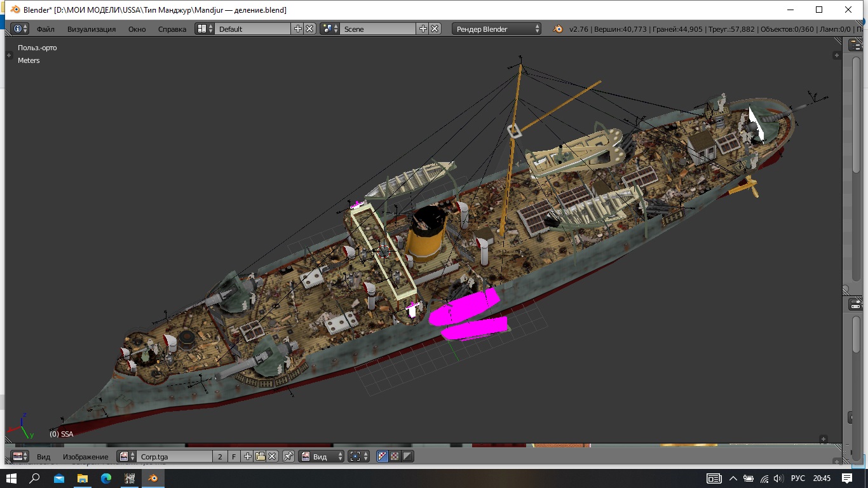
Task: Add a new screen layout next to Default
Action: (x=297, y=29)
